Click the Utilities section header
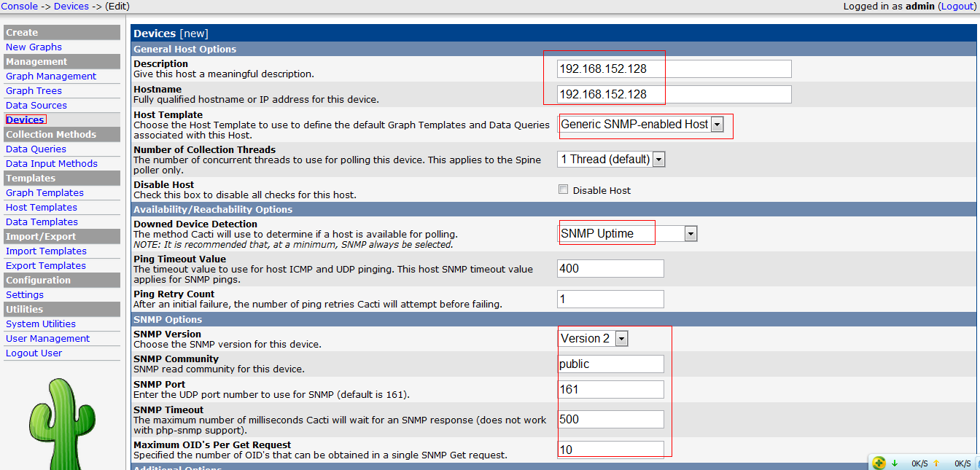The width and height of the screenshot is (980, 470). [x=62, y=310]
